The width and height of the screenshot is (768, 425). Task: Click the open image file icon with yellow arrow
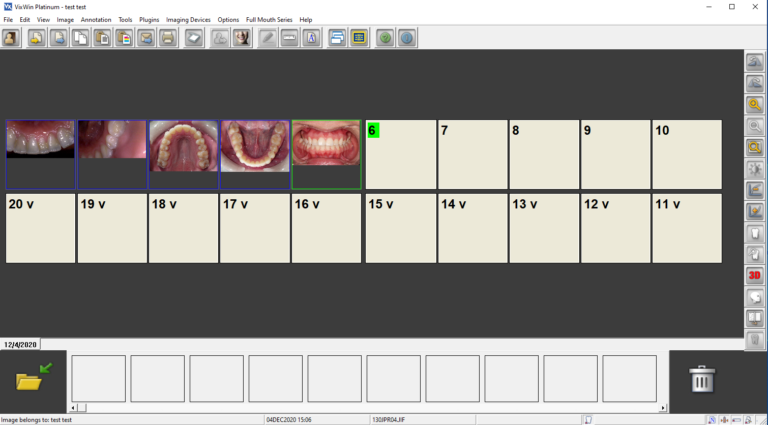[37, 38]
